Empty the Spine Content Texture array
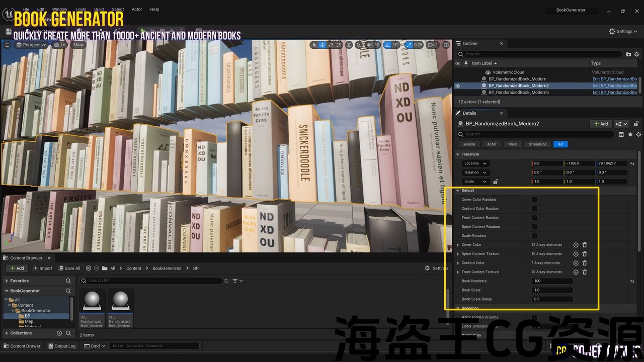Viewport: 644px width, 362px height. tap(585, 254)
